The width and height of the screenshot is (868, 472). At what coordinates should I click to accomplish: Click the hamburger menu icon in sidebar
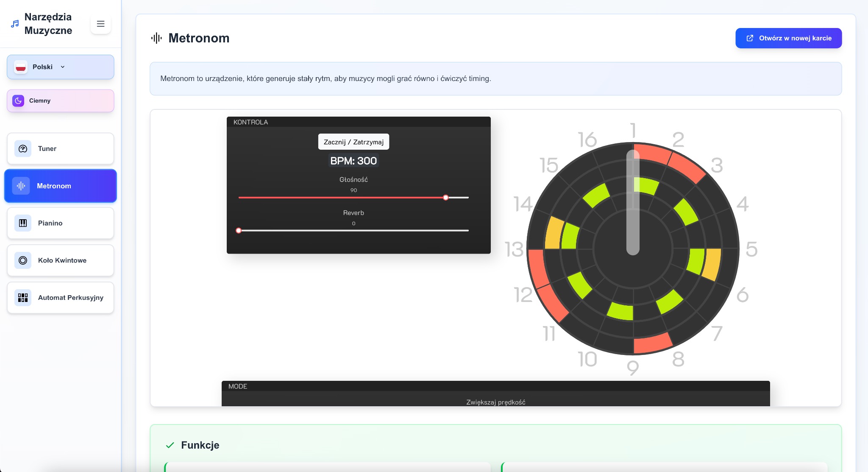pyautogui.click(x=100, y=24)
